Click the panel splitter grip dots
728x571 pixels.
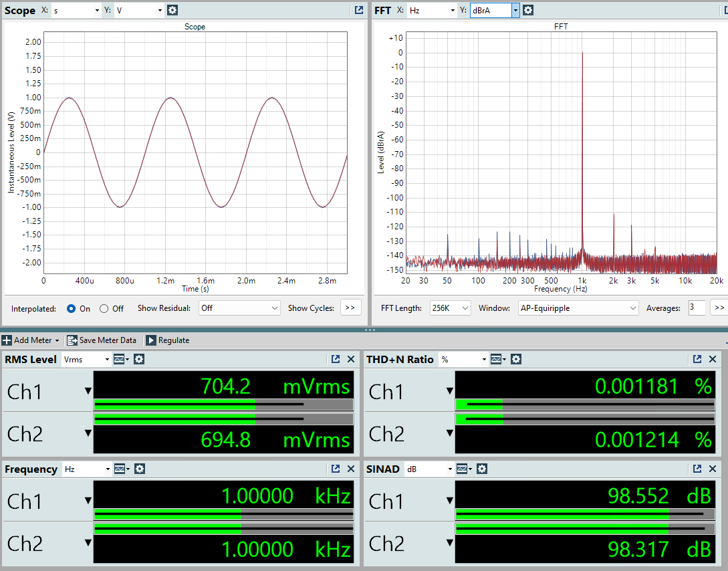pyautogui.click(x=370, y=330)
